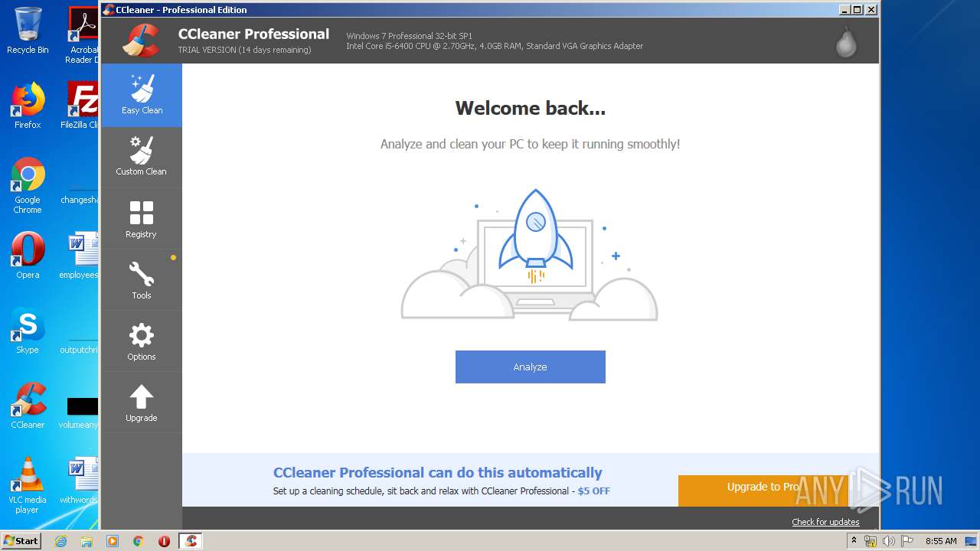Viewport: 980px width, 551px height.
Task: Open media player taskbar icon
Action: [x=113, y=541]
